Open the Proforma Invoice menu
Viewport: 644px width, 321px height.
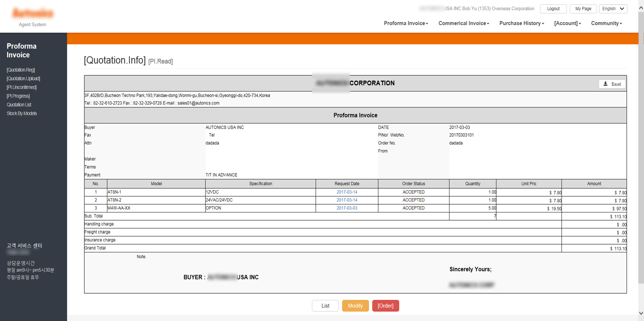(x=406, y=23)
